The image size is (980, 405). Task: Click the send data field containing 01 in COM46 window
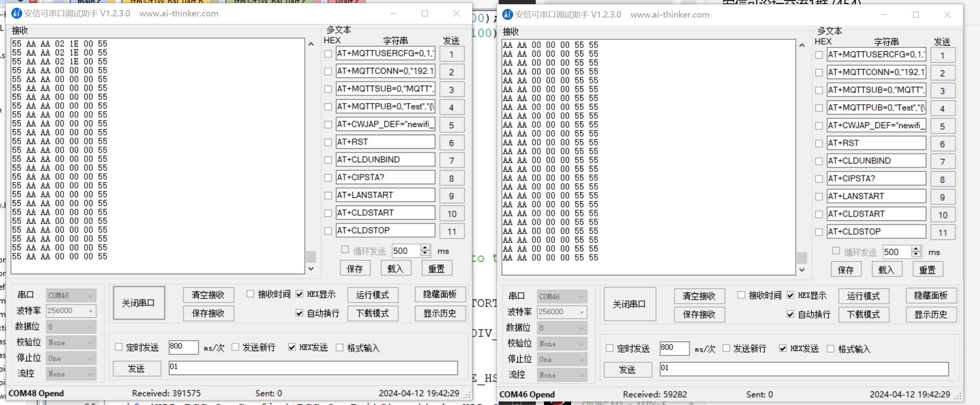[804, 369]
